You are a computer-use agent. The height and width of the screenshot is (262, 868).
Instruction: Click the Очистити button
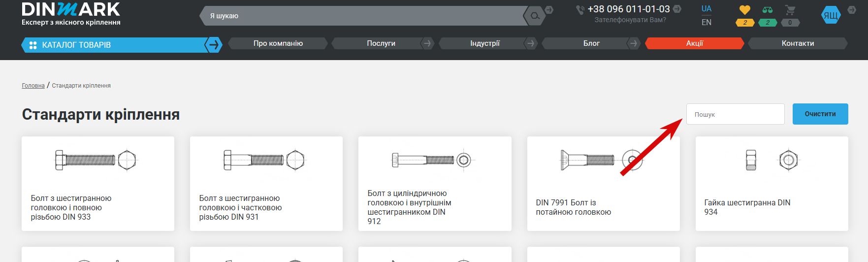point(820,114)
